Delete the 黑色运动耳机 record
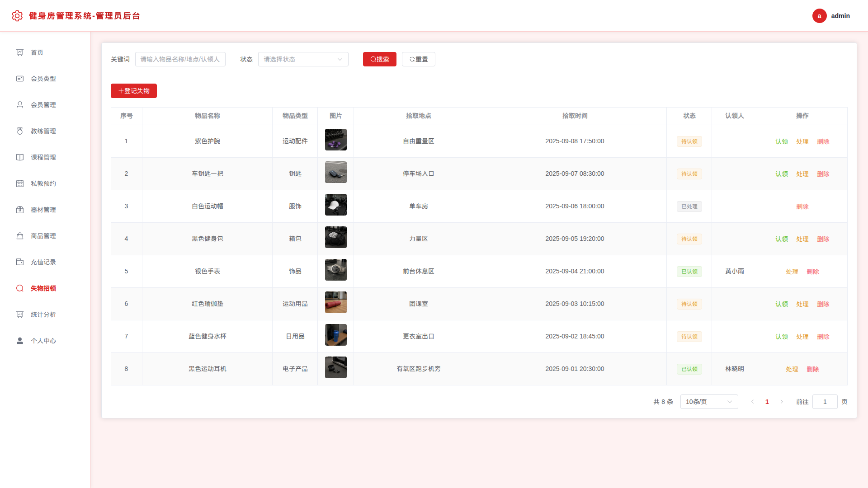 pos(813,369)
